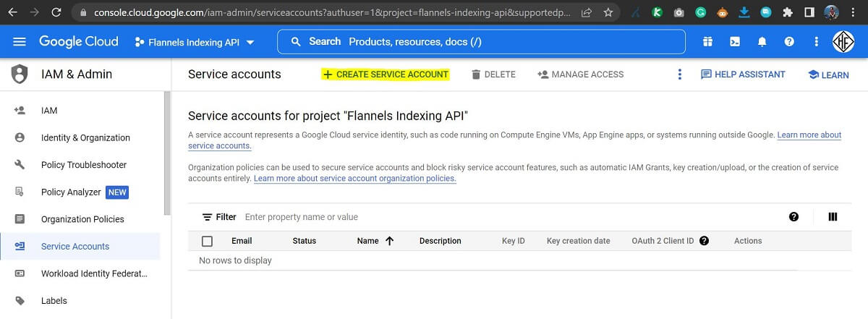Open the Flannels Indexing API project picker
The width and height of the screenshot is (868, 319).
pyautogui.click(x=195, y=42)
